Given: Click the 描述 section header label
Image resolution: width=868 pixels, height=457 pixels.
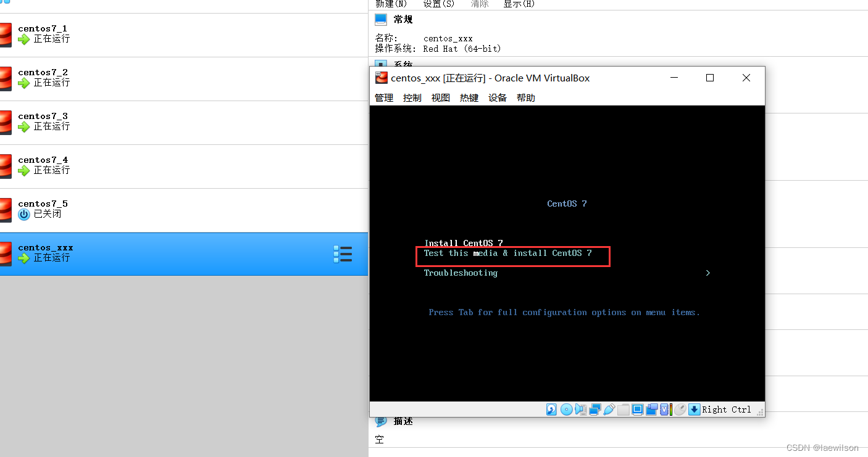Looking at the screenshot, I should click(x=403, y=421).
